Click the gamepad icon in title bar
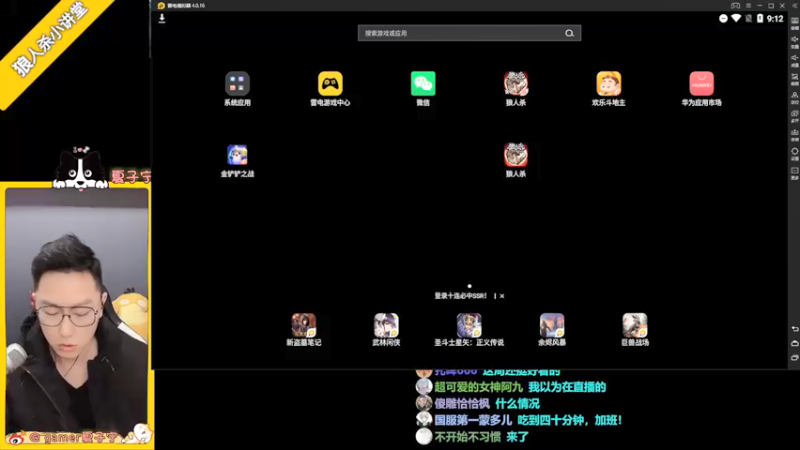 click(x=735, y=6)
